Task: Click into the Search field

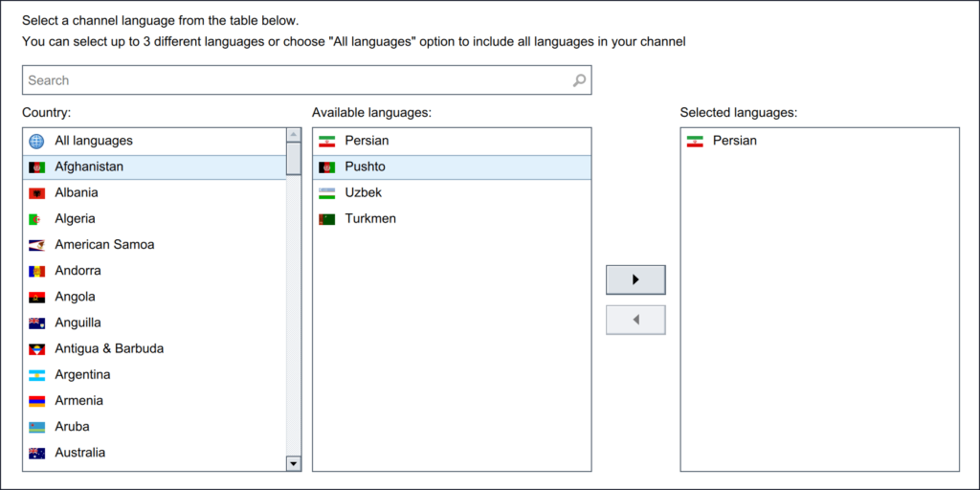Action: (x=297, y=80)
